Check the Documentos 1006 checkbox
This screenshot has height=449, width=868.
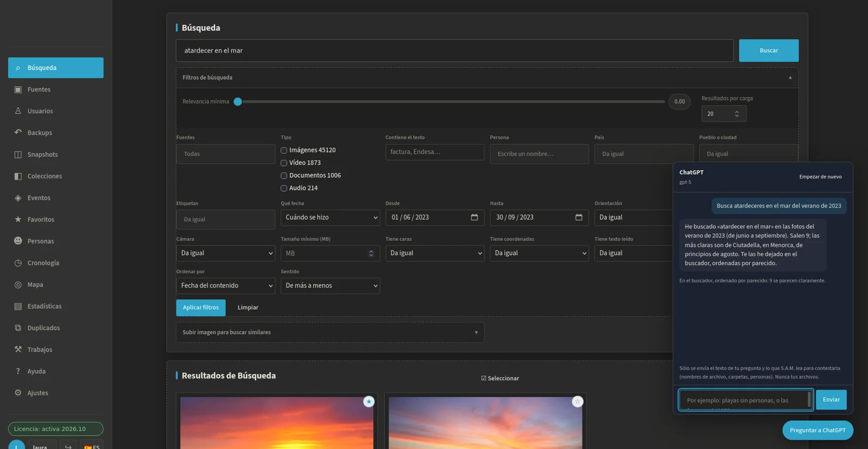(284, 176)
